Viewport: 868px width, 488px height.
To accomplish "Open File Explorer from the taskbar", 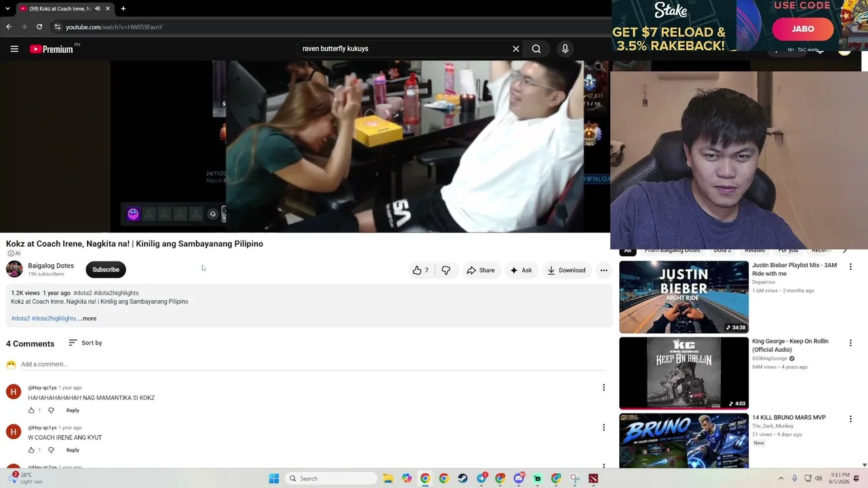I will (388, 479).
